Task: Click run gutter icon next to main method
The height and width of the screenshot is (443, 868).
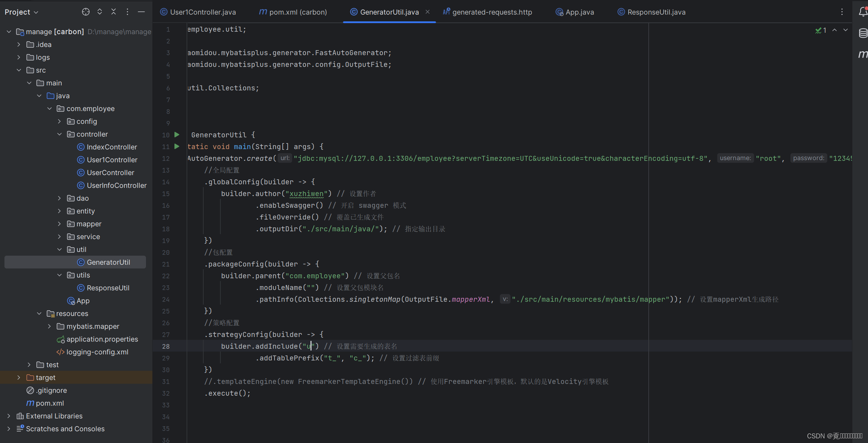Action: 177,146
